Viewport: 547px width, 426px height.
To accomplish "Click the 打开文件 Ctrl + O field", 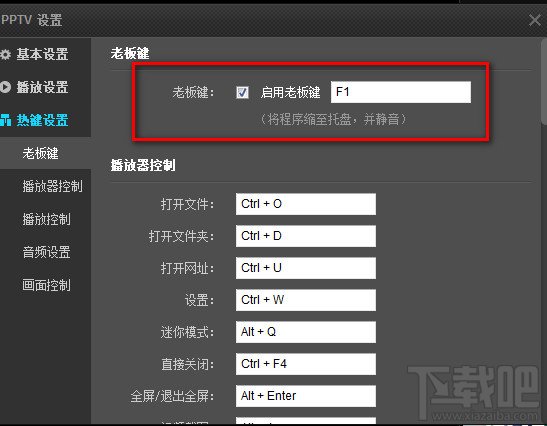I will [x=306, y=204].
